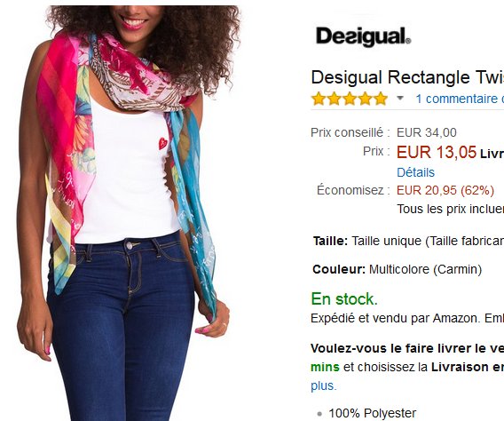Click the green 'En stock.' availability text
Image resolution: width=504 pixels, height=421 pixels.
[x=344, y=299]
